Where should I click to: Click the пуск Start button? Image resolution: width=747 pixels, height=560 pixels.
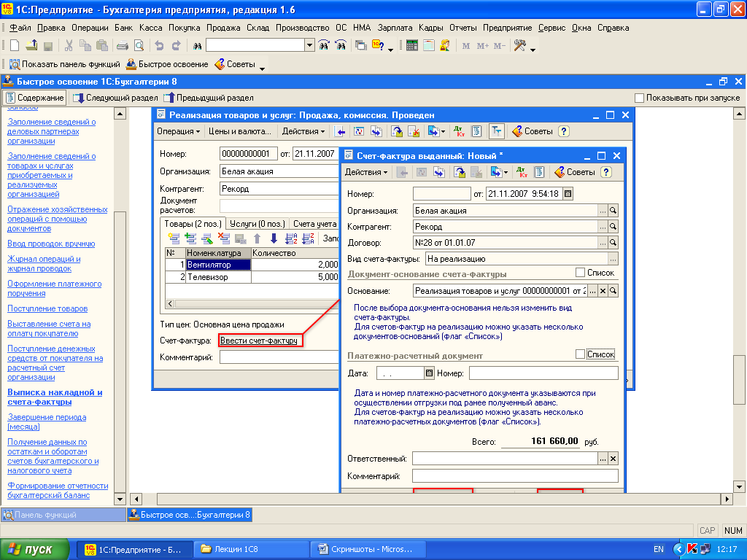35,550
